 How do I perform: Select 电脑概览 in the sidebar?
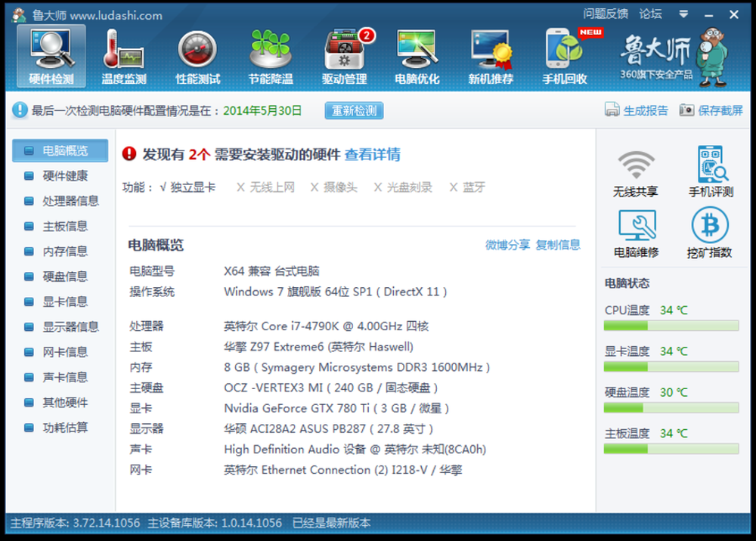pos(60,151)
